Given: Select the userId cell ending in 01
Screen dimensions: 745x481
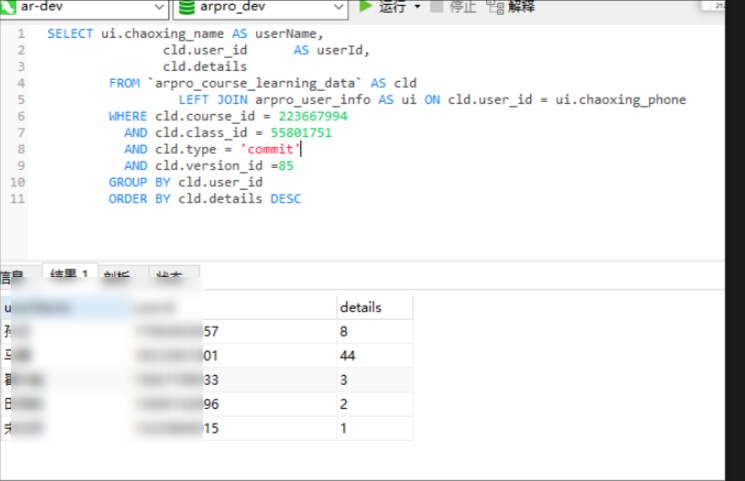Looking at the screenshot, I should pos(235,356).
